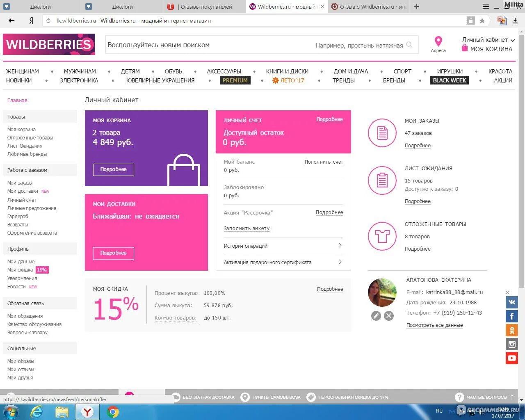525x420 pixels.
Task: Open the Odnoklassniki social icon
Action: point(511,330)
